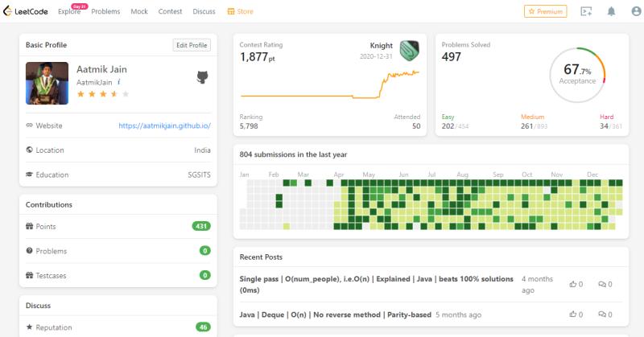Open the Problems menu item

pyautogui.click(x=105, y=11)
